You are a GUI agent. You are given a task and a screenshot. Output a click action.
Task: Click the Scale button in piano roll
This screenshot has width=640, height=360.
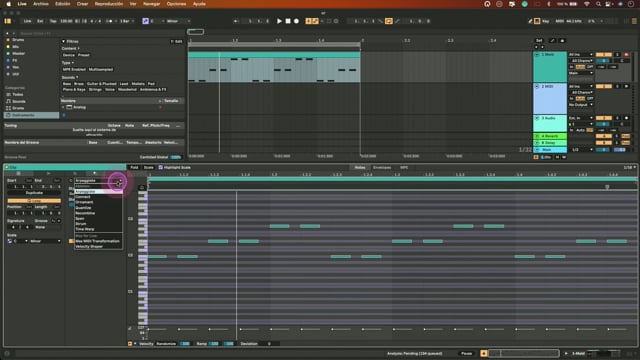click(x=149, y=167)
